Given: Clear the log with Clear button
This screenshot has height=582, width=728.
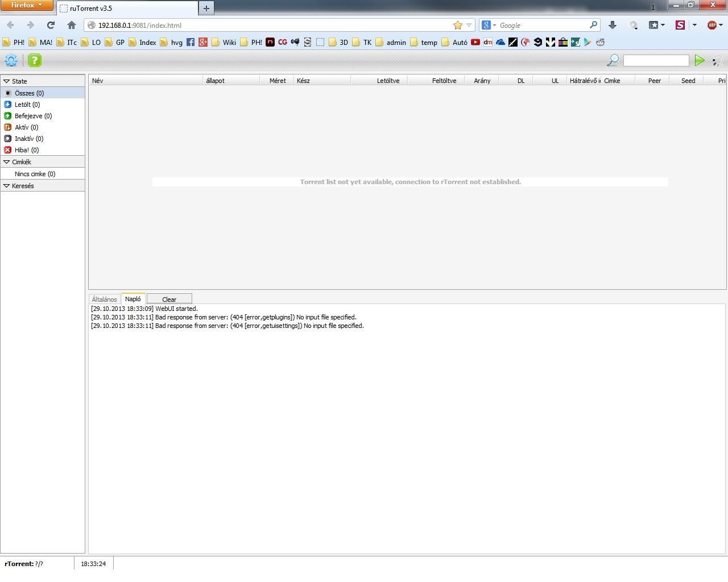Looking at the screenshot, I should [x=169, y=300].
